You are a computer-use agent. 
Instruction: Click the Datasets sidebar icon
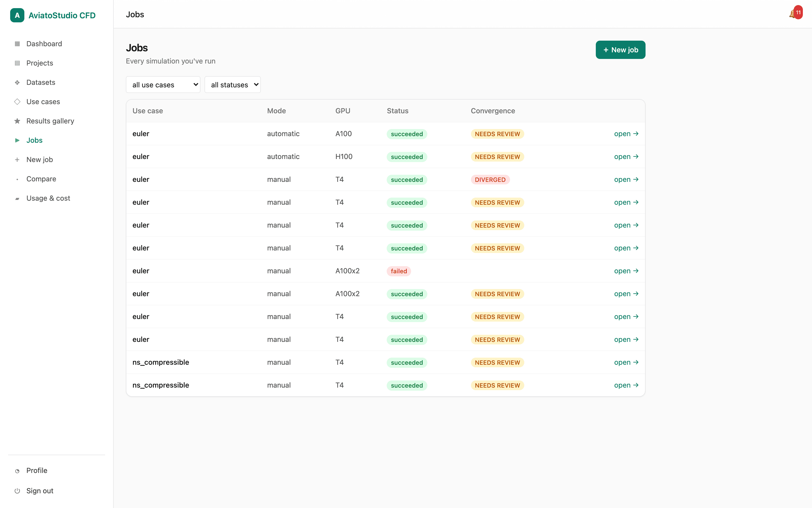point(17,82)
